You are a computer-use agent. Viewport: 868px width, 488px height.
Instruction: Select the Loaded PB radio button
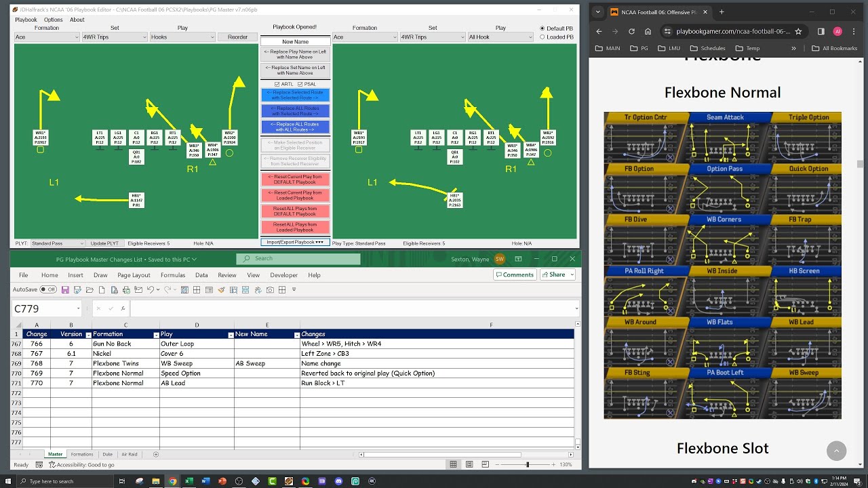click(x=542, y=36)
